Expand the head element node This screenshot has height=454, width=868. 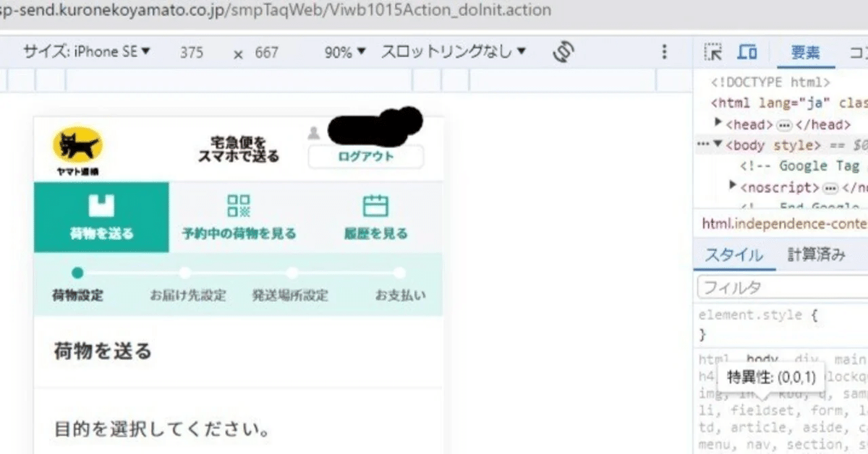point(719,123)
